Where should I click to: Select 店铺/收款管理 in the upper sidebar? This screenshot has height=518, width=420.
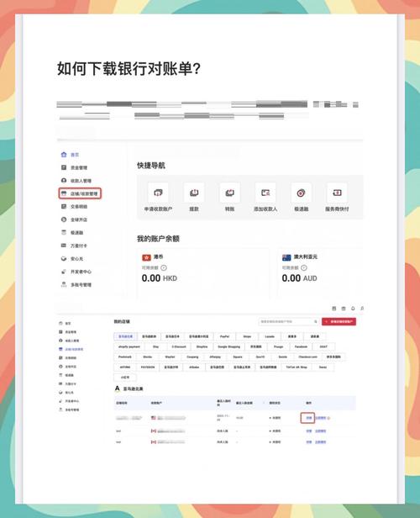(x=80, y=193)
